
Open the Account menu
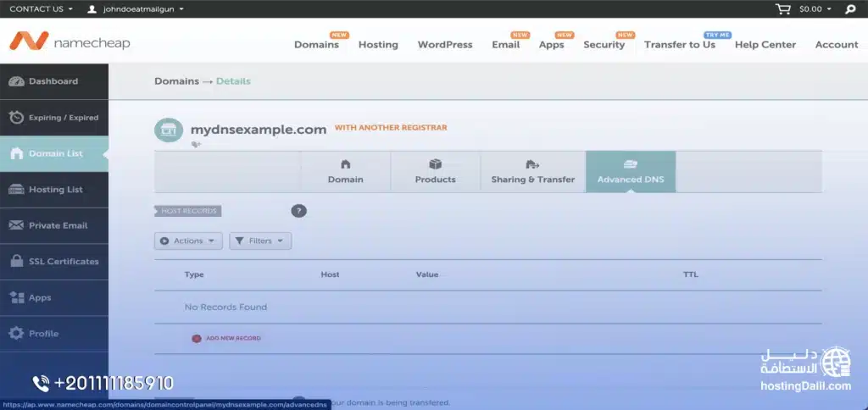(837, 45)
